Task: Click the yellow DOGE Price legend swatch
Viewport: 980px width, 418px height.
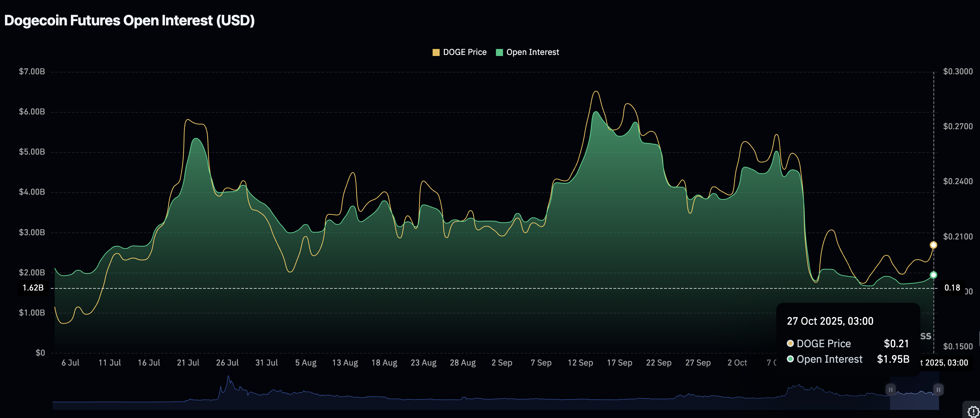Action: point(436,52)
